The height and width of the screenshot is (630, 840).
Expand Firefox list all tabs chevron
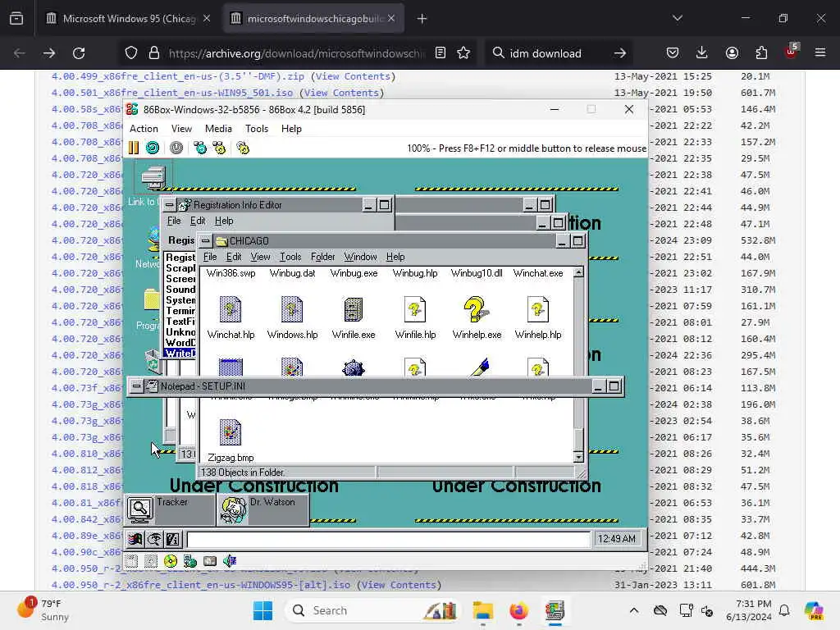coord(678,18)
